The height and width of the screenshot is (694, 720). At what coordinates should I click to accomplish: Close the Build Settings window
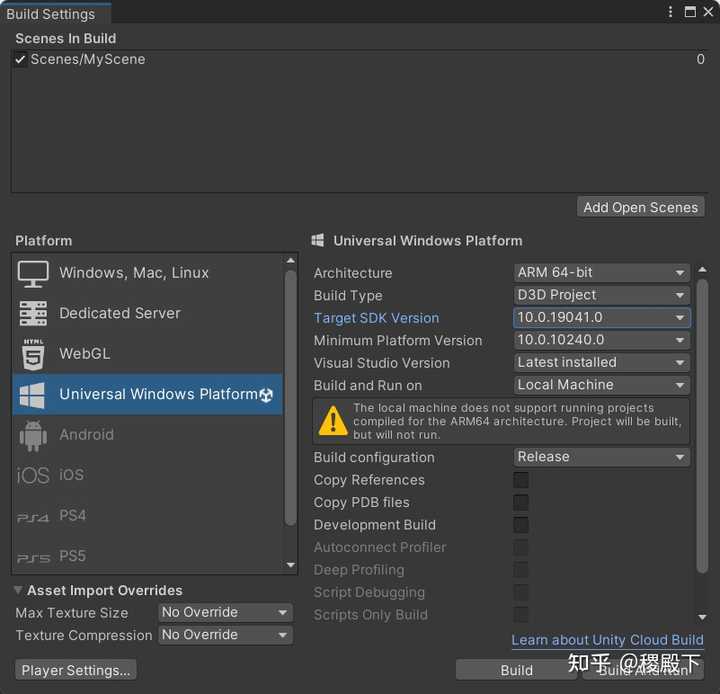coord(709,12)
